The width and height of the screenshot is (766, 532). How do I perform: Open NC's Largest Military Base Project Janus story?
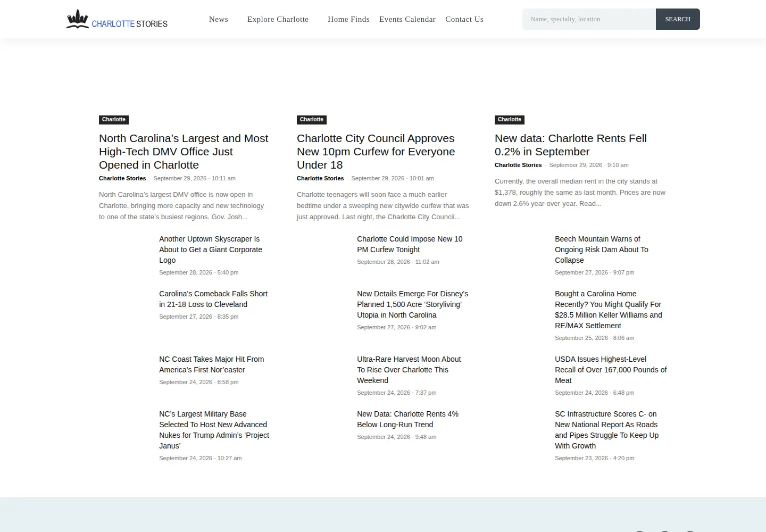(x=214, y=430)
